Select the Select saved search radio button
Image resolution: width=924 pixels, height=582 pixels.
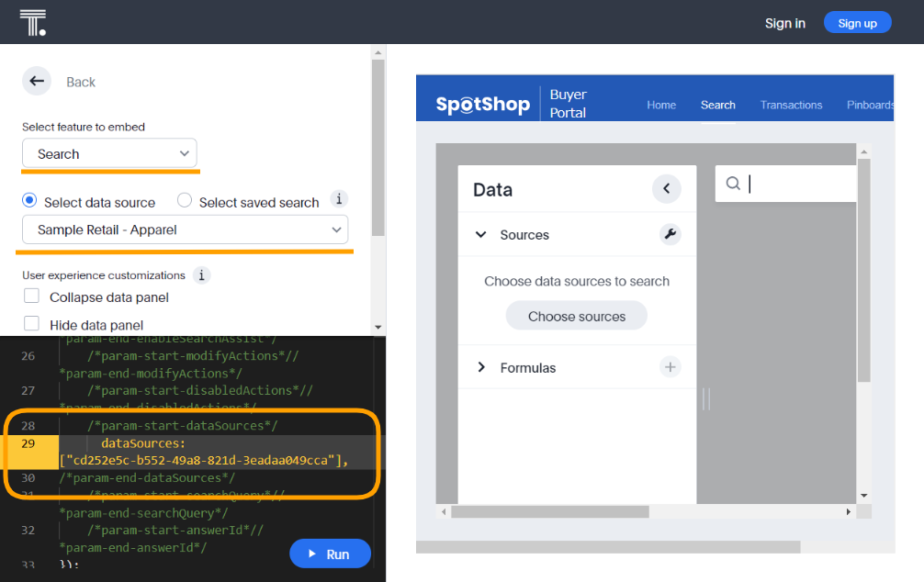coord(183,201)
